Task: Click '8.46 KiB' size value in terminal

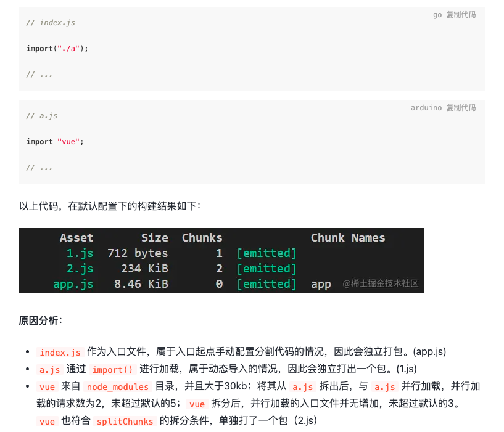Action: (141, 284)
